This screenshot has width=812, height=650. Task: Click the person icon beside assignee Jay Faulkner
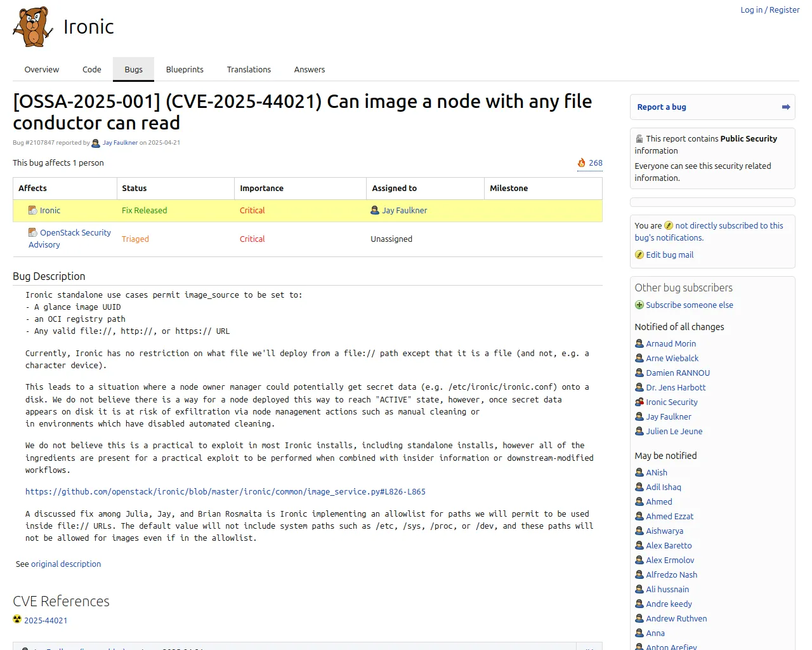pyautogui.click(x=375, y=210)
